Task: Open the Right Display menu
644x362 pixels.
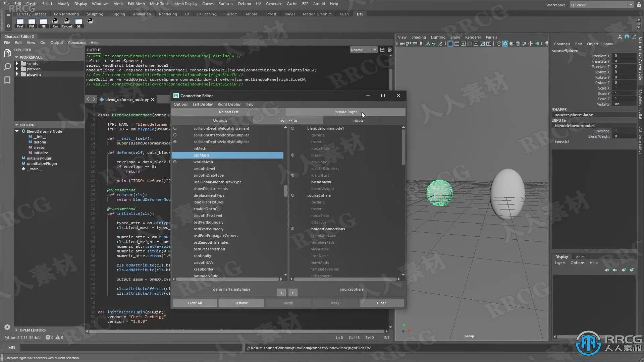Action: point(229,104)
